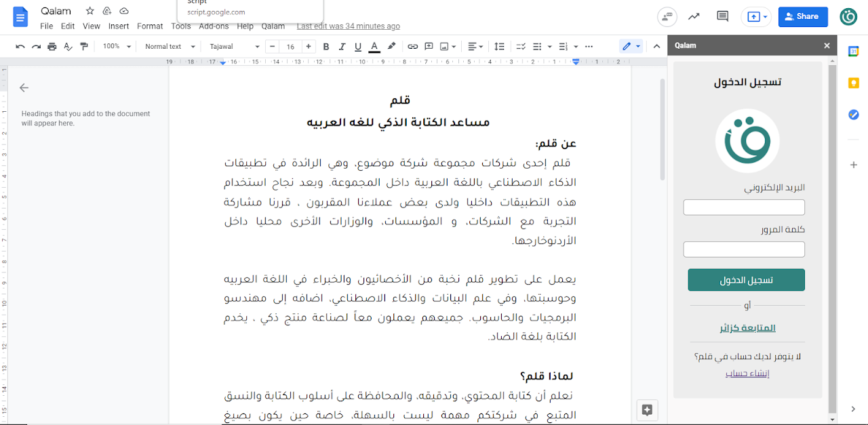The image size is (868, 425).
Task: Star the Qalam document
Action: click(x=90, y=11)
